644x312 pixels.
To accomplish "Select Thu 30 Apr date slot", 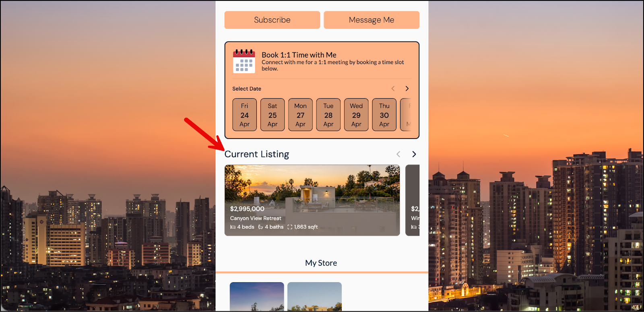I will (384, 115).
